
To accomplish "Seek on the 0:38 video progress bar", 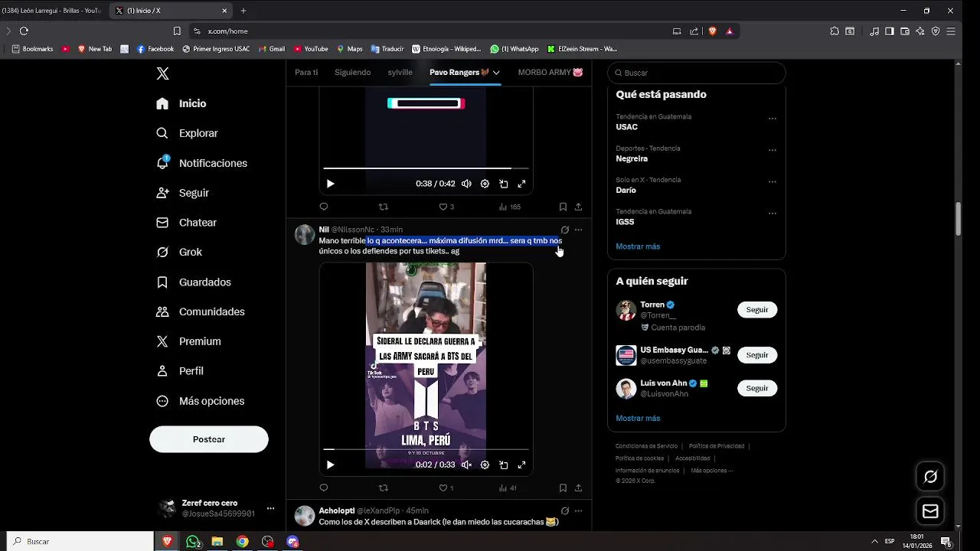I will [426, 168].
